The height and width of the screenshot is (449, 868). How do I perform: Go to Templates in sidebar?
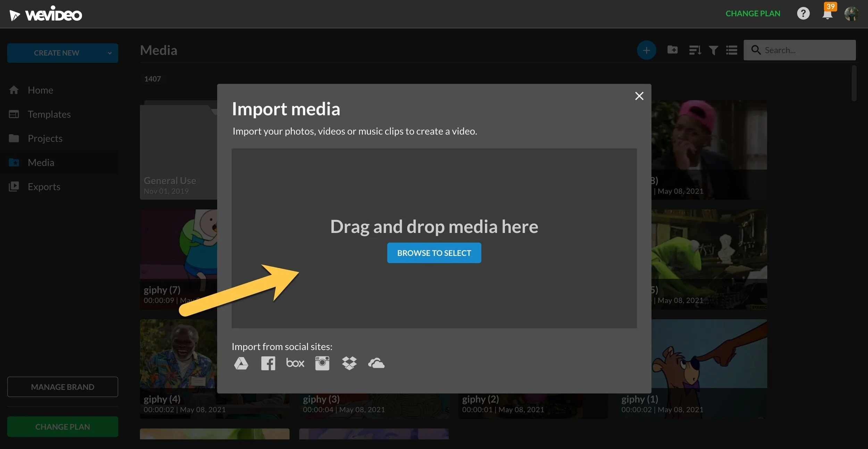49,114
